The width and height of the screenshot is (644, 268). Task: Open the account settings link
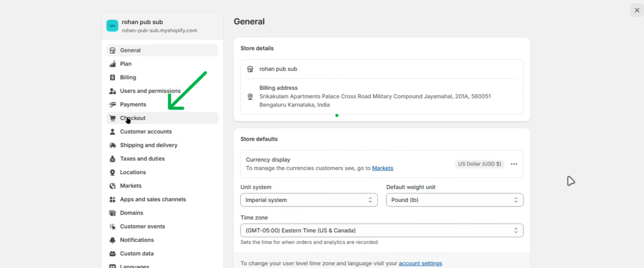[x=420, y=263]
